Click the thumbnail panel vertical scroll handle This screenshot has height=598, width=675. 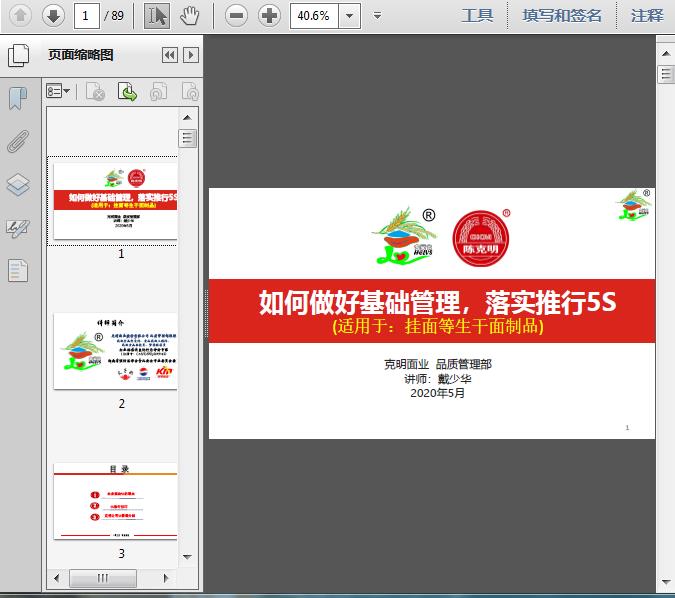click(x=187, y=138)
